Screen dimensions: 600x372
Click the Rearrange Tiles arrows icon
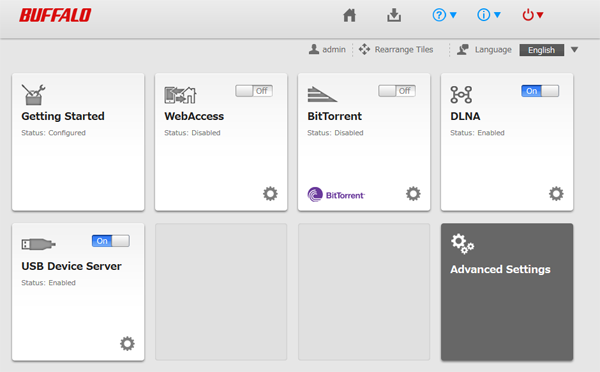pos(364,49)
